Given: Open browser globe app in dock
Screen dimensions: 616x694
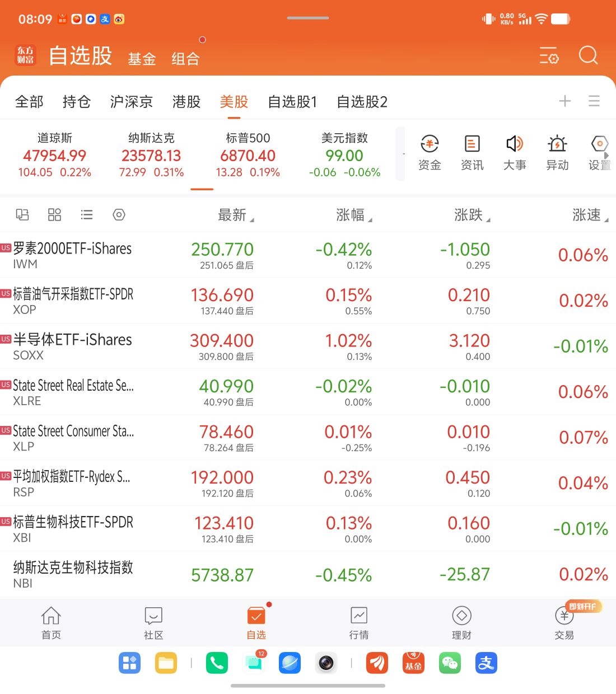Looking at the screenshot, I should click(290, 663).
